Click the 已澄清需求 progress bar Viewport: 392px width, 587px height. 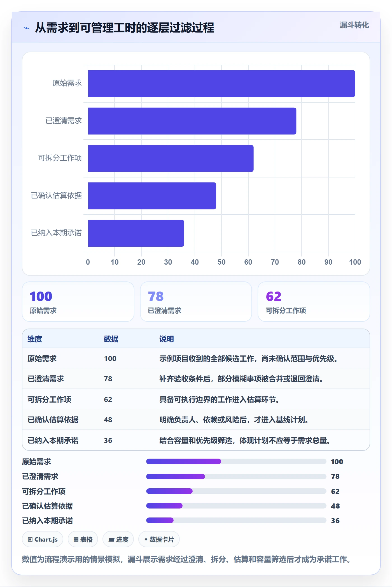[x=236, y=476]
